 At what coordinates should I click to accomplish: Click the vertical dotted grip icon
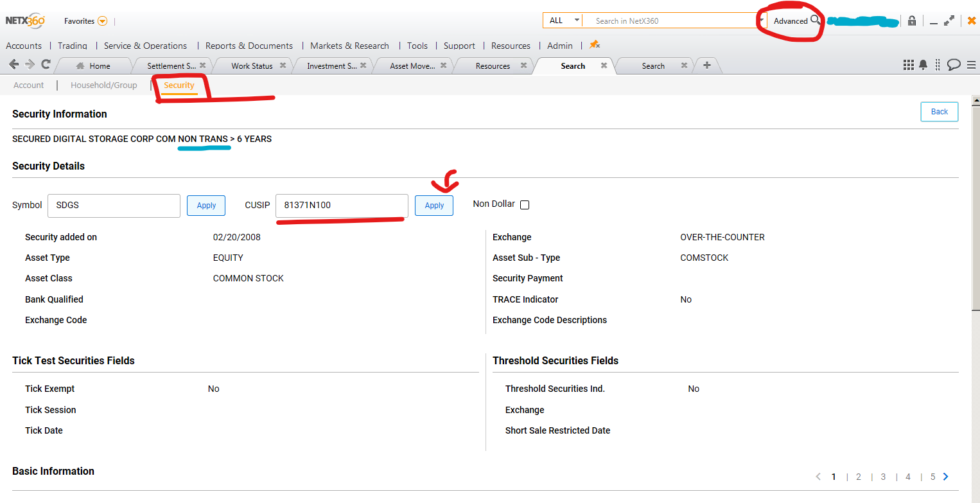tap(938, 65)
